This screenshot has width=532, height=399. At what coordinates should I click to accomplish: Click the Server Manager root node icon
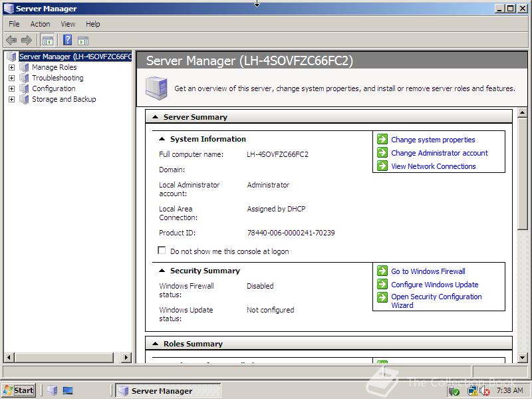click(x=12, y=57)
